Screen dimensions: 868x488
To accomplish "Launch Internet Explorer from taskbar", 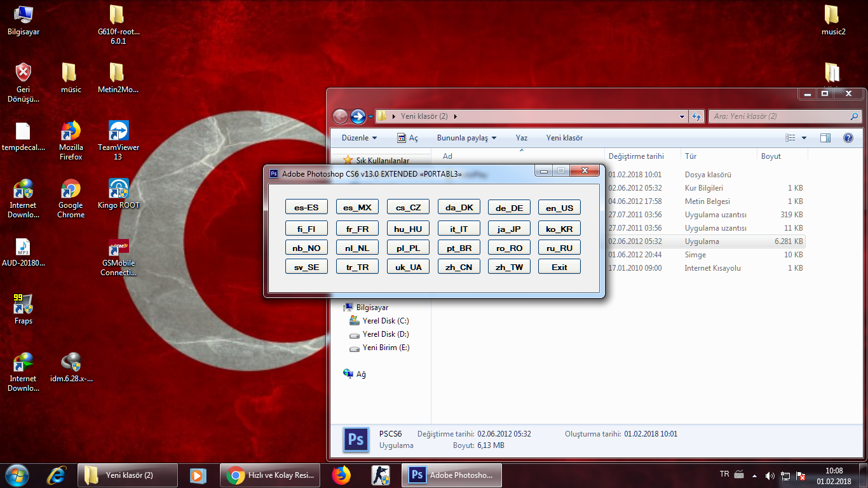I will [57, 475].
